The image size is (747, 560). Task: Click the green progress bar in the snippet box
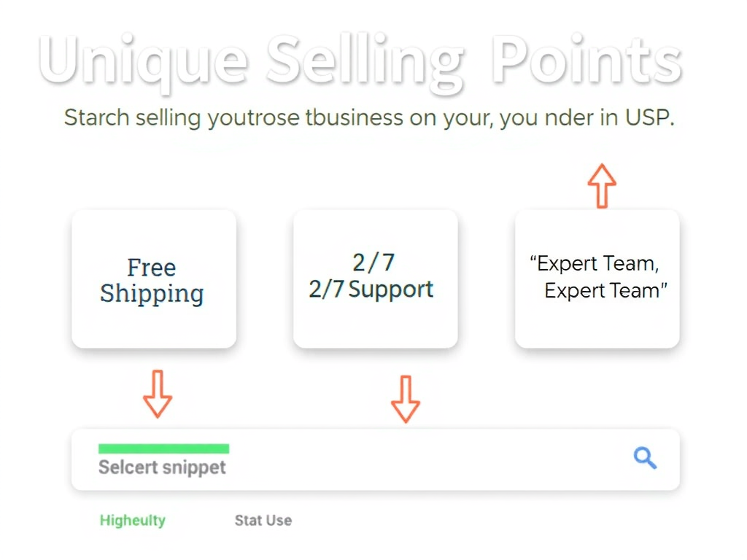163,448
